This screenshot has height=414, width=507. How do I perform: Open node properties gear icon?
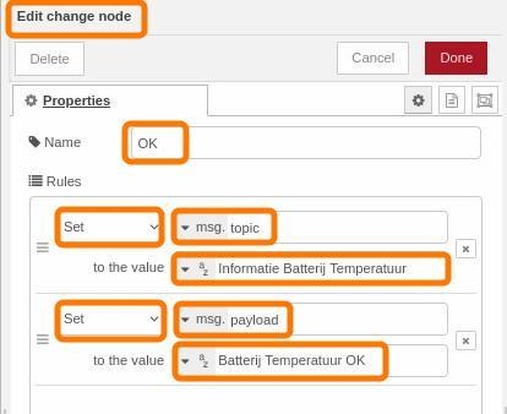(x=418, y=100)
